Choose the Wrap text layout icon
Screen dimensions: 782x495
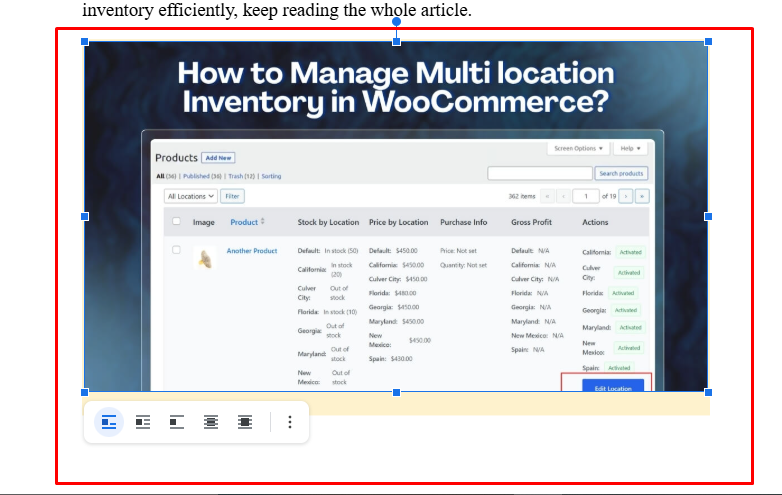coord(143,422)
